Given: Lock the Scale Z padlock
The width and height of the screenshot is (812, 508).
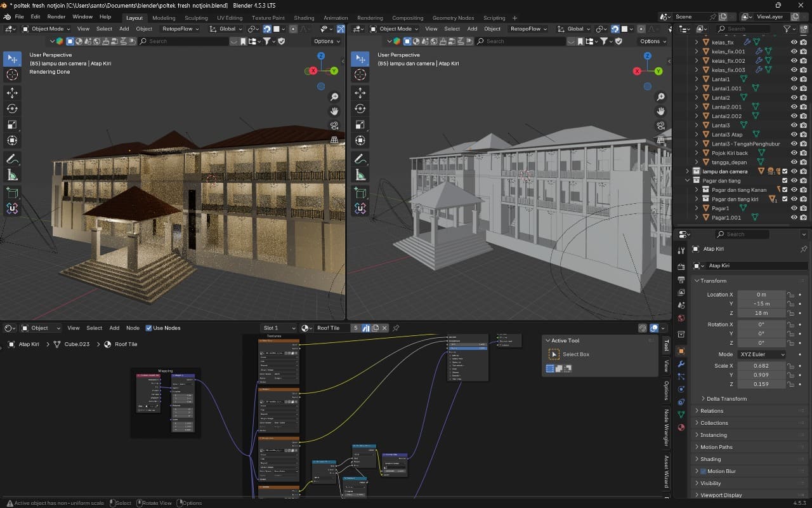Looking at the screenshot, I should point(790,384).
